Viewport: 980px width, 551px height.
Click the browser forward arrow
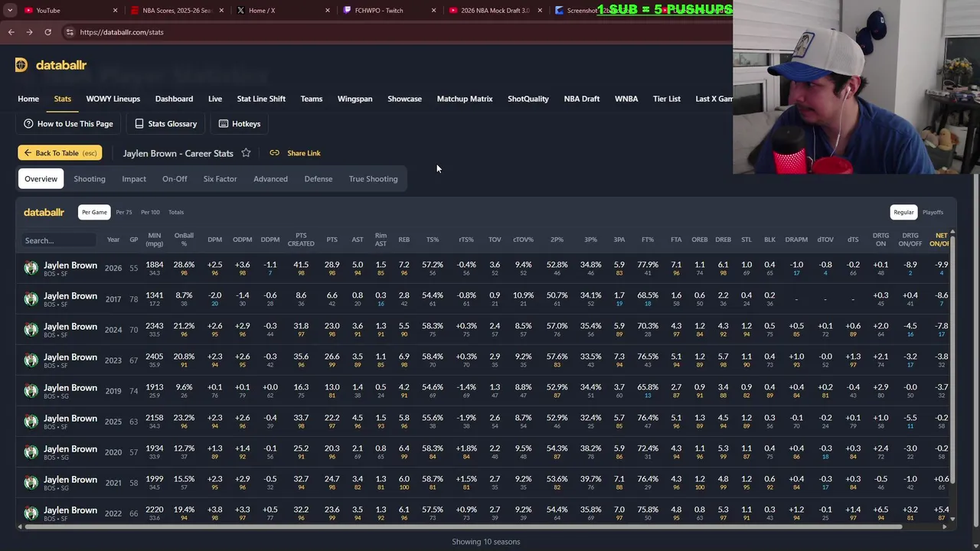tap(29, 32)
